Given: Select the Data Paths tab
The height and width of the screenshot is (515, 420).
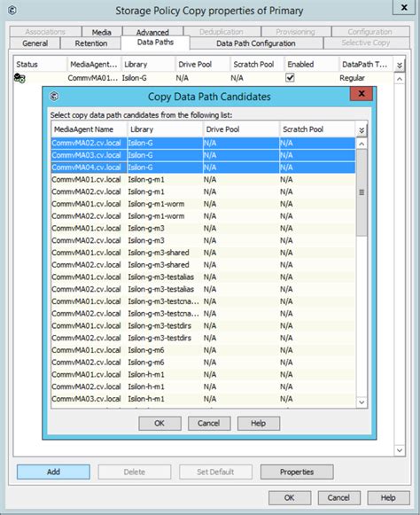Looking at the screenshot, I should click(155, 43).
